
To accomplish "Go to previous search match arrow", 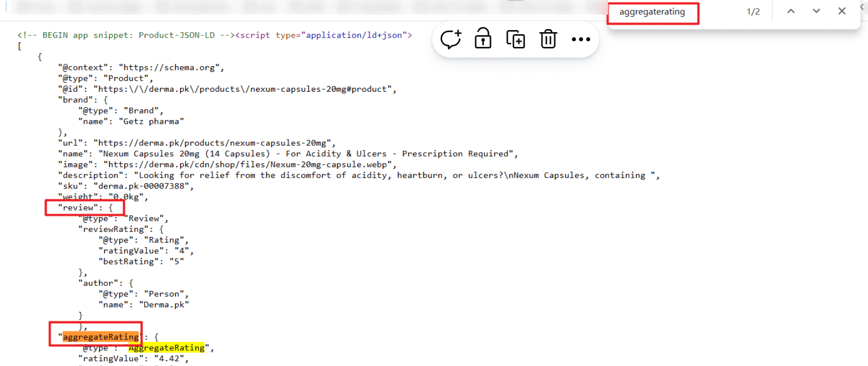I will [790, 11].
